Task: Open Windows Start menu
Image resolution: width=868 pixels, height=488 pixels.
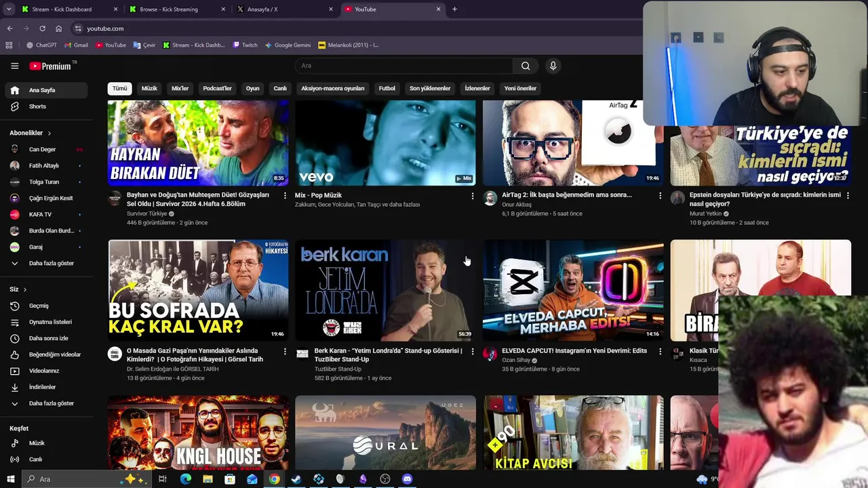Action: coord(10,479)
